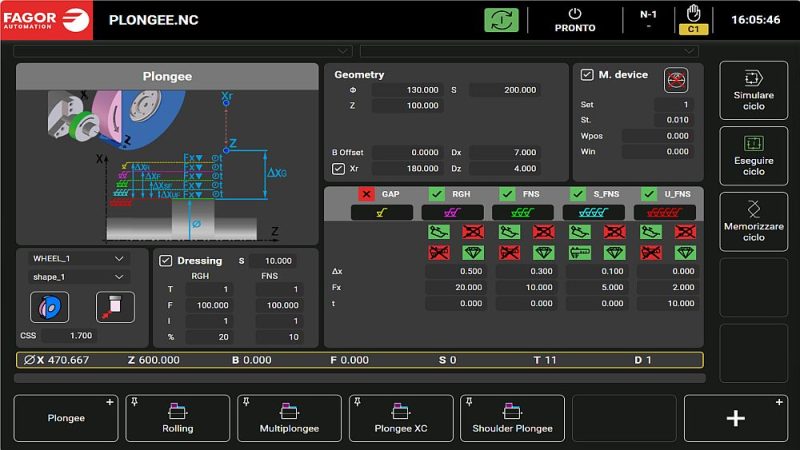Click the pin icon on Shoulder Plongee tab
Screen dimensions: 800x450
pyautogui.click(x=469, y=402)
